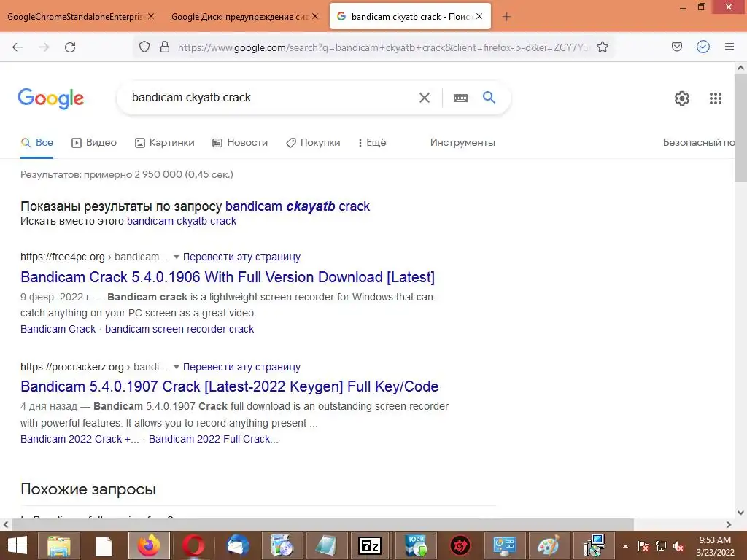This screenshot has width=747, height=560.
Task: Open 'bandicam screen recorder crack' sitelink
Action: click(x=179, y=329)
